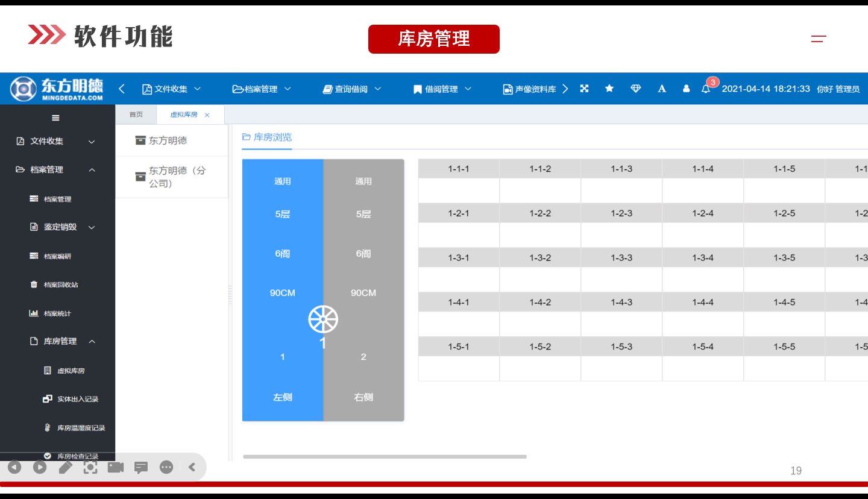The image size is (868, 499).
Task: Collapse the presentation toolbar arrow
Action: pyautogui.click(x=192, y=467)
